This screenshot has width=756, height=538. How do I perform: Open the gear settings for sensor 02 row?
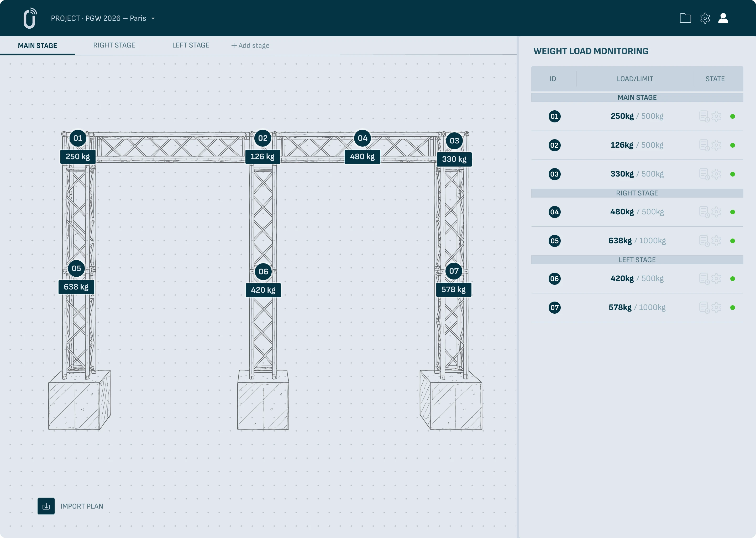[x=716, y=145]
